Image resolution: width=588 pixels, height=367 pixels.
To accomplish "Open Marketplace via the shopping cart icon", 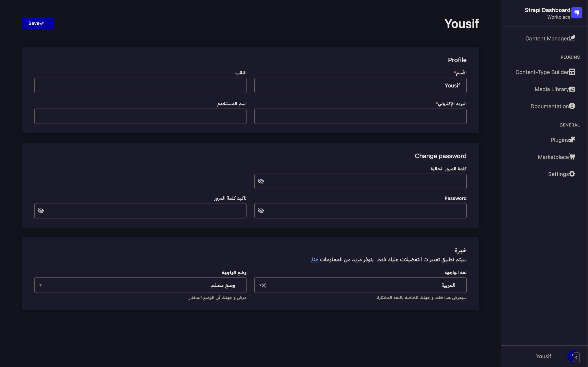I will tap(572, 157).
